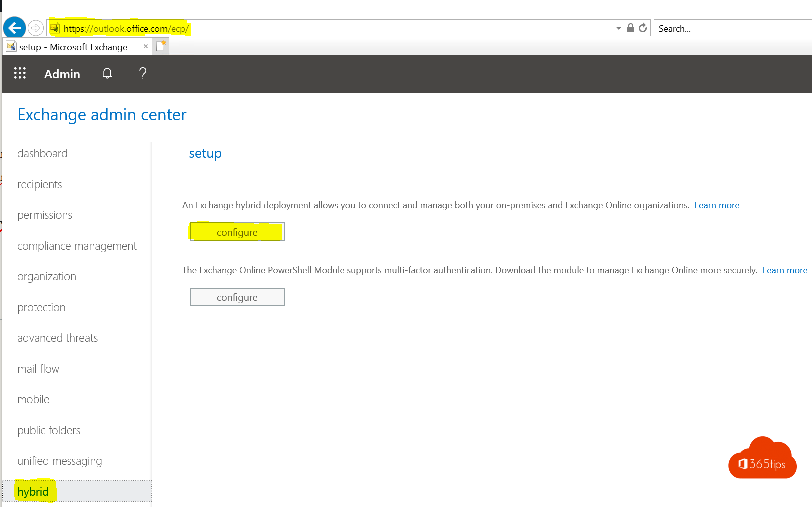The height and width of the screenshot is (507, 812).
Task: Click the setup page tab heading
Action: [205, 153]
